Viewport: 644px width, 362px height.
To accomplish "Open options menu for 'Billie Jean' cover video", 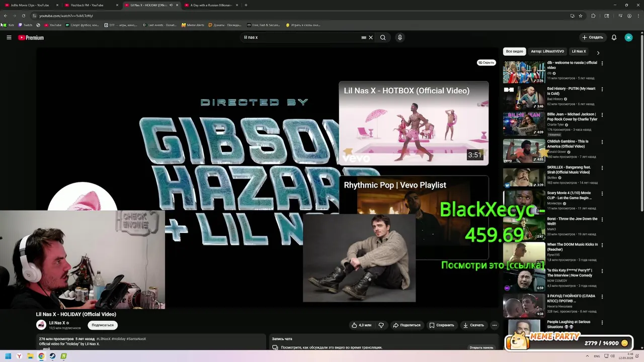I will tap(602, 115).
